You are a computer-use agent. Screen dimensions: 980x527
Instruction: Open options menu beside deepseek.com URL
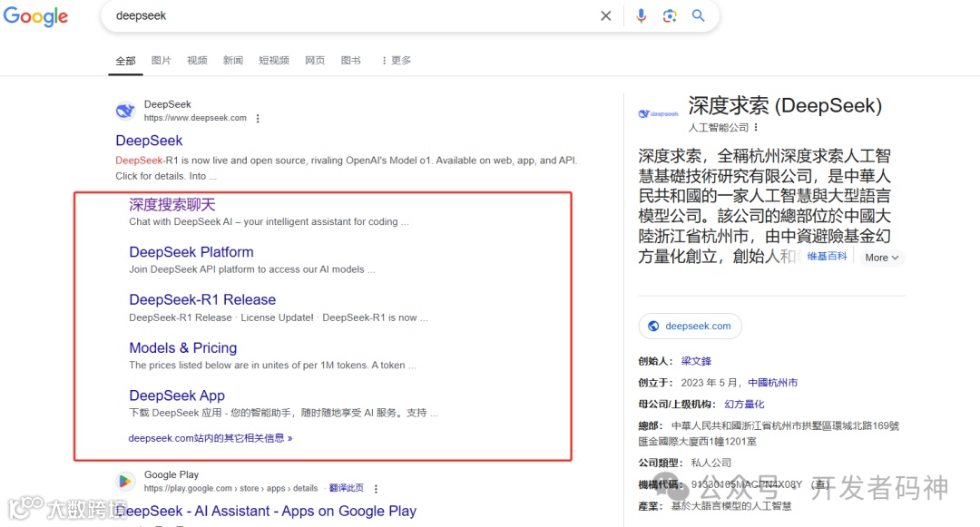[258, 118]
